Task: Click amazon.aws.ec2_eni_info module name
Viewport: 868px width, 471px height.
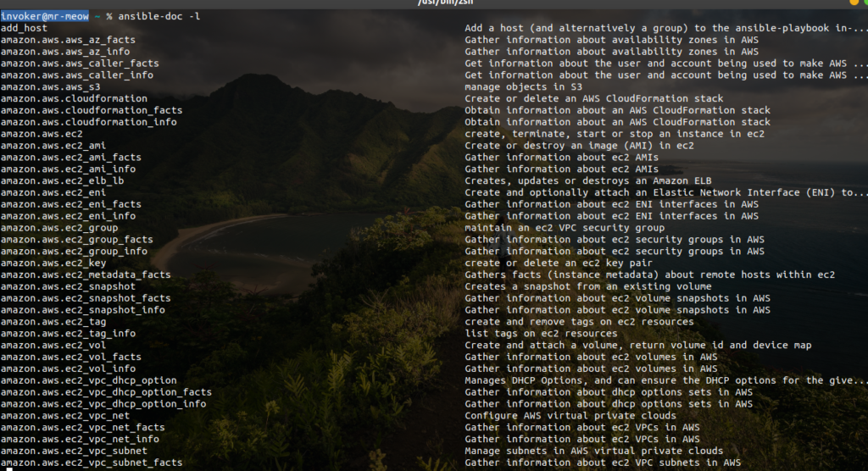Action: (x=68, y=216)
